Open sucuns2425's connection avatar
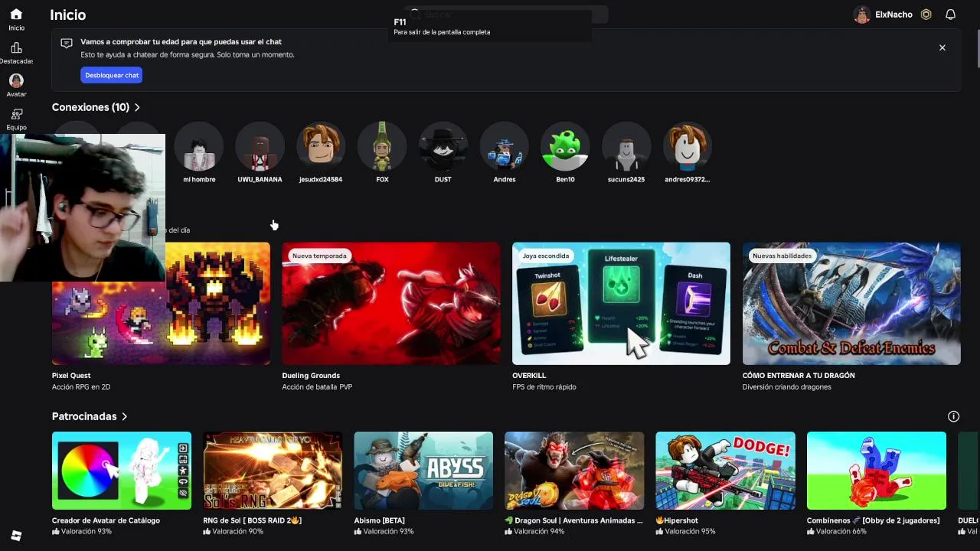Screen dimensions: 980x551 (x=626, y=146)
